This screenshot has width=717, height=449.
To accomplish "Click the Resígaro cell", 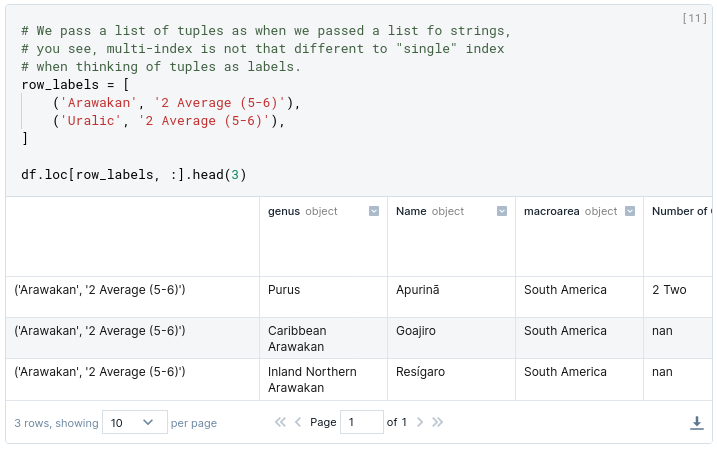I will tap(451, 380).
